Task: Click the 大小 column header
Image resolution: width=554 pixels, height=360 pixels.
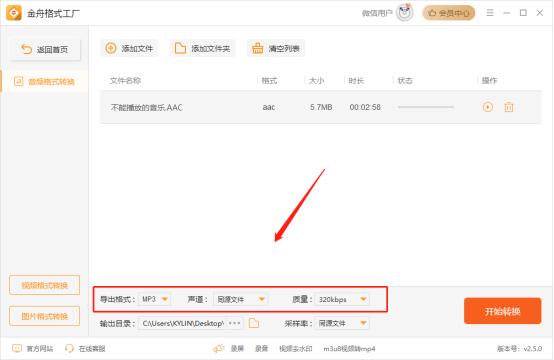Action: (x=316, y=81)
